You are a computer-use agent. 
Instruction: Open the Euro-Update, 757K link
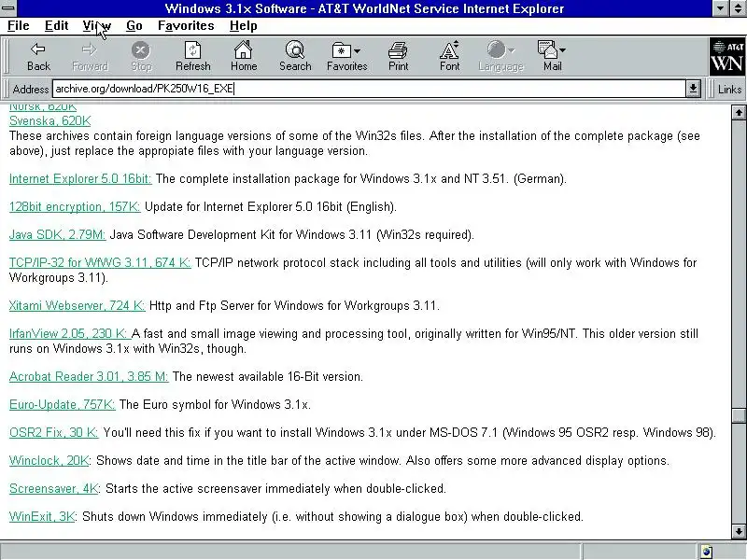[62, 405]
